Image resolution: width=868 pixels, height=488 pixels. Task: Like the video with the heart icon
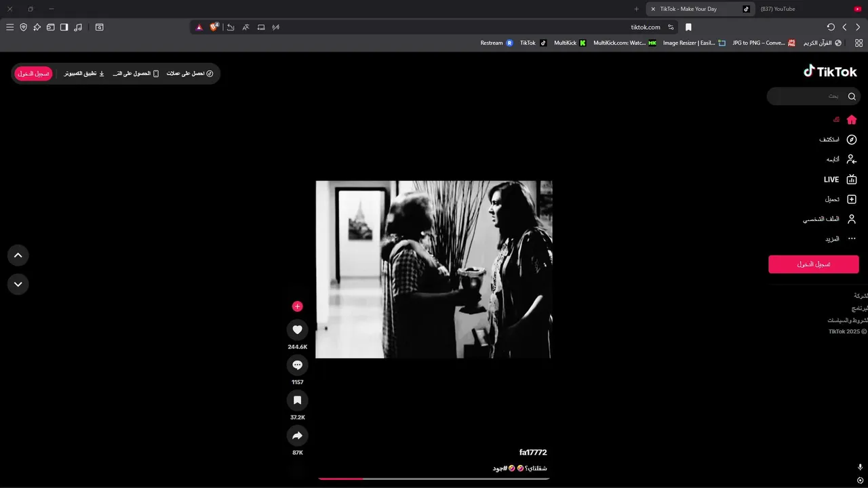pos(297,330)
